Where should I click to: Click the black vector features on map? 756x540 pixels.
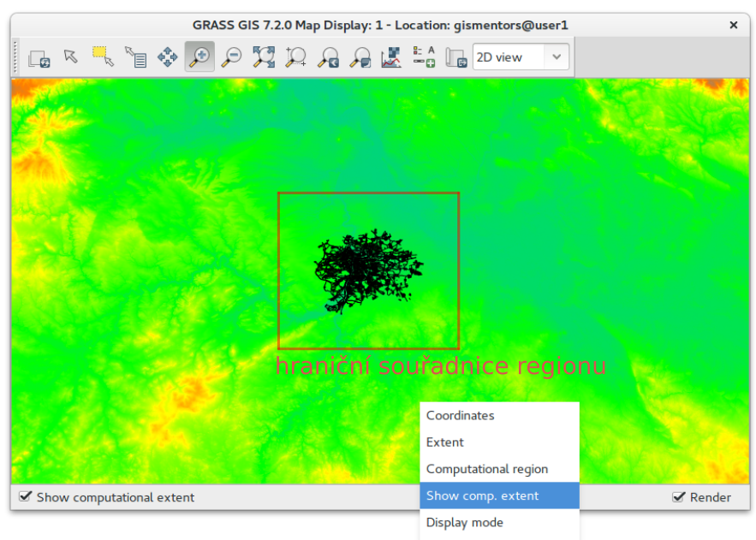click(x=368, y=271)
